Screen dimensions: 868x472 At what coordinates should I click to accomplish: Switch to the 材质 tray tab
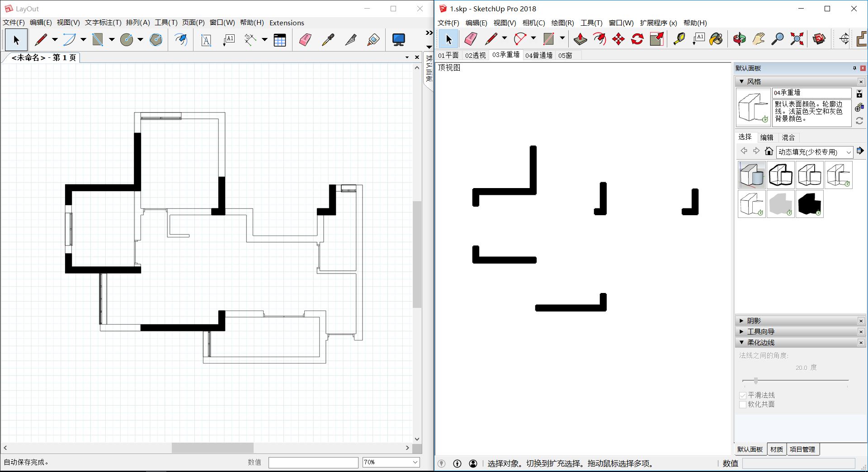coord(776,449)
